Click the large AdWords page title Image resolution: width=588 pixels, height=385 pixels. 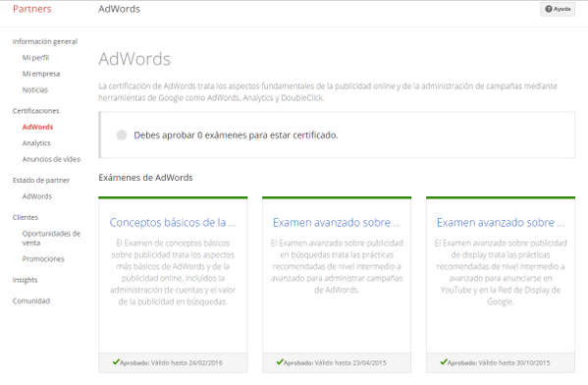tap(134, 59)
